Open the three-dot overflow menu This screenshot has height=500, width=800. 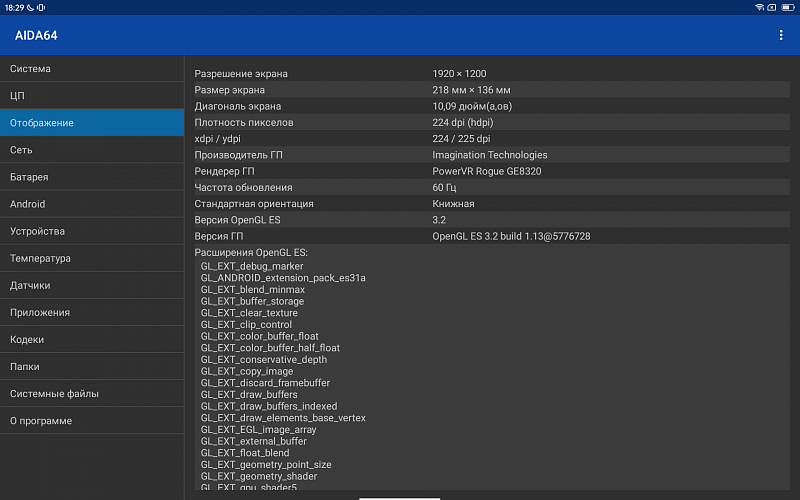click(781, 35)
